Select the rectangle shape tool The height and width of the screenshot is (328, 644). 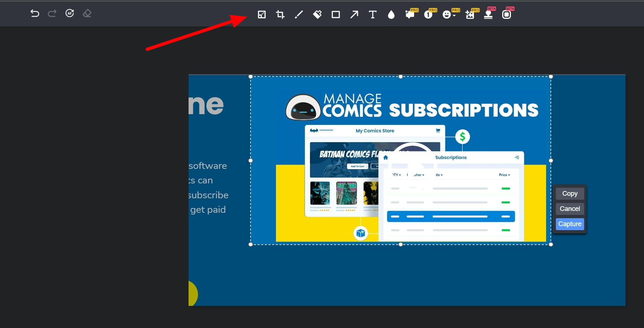point(336,14)
